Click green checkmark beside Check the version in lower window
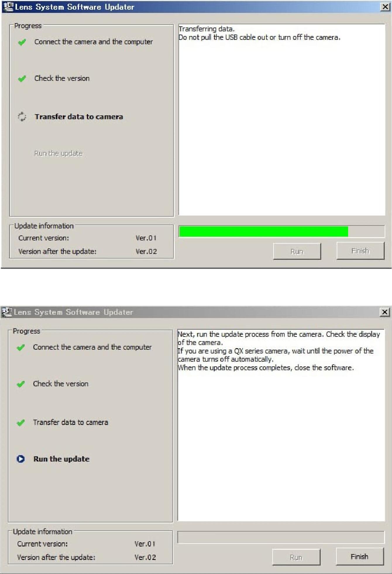The width and height of the screenshot is (392, 574). 21,384
